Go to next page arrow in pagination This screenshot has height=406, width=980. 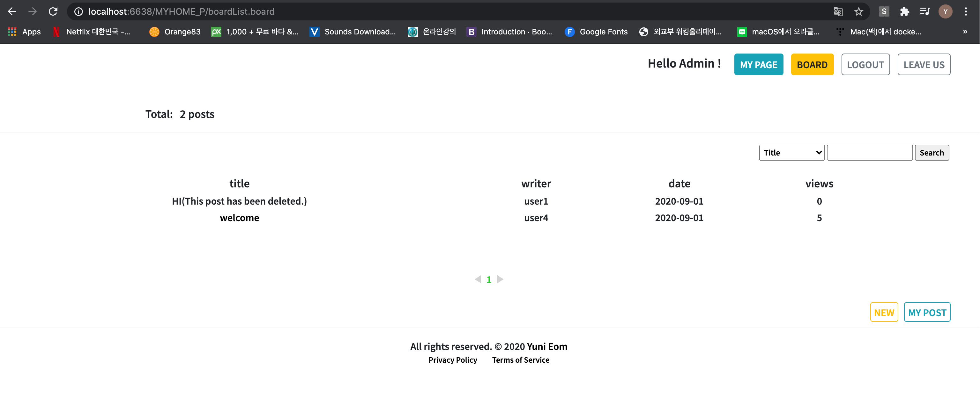pos(500,279)
